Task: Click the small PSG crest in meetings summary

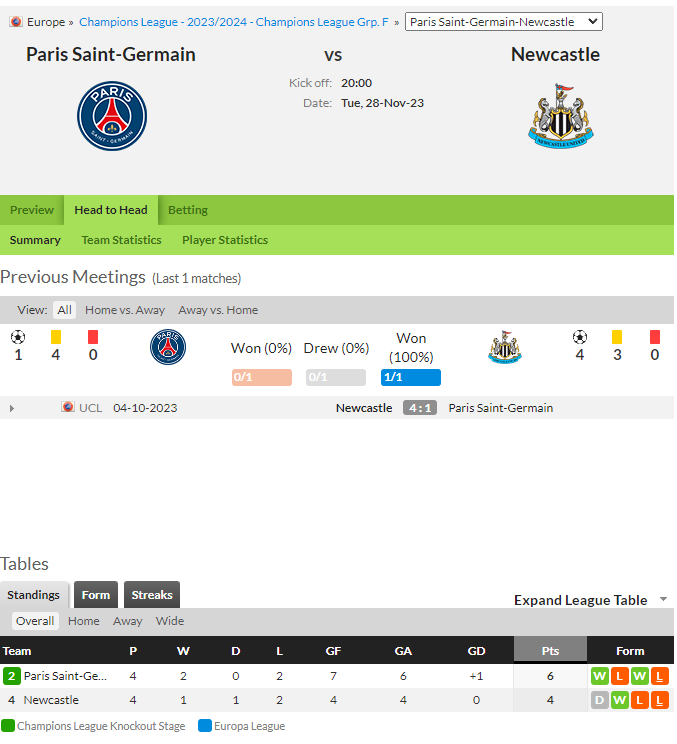Action: click(x=168, y=347)
